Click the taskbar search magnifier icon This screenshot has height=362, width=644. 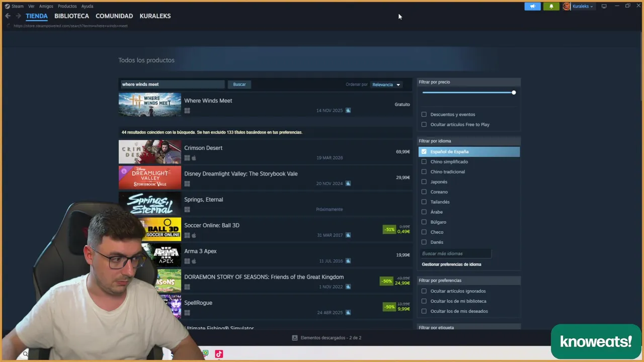tap(25, 354)
